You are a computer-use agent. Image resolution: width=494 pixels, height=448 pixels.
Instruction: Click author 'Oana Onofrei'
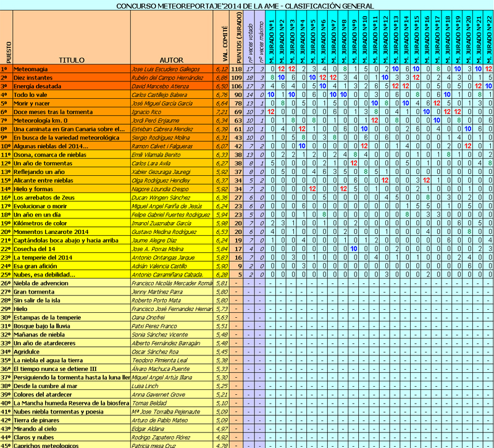tap(148, 317)
